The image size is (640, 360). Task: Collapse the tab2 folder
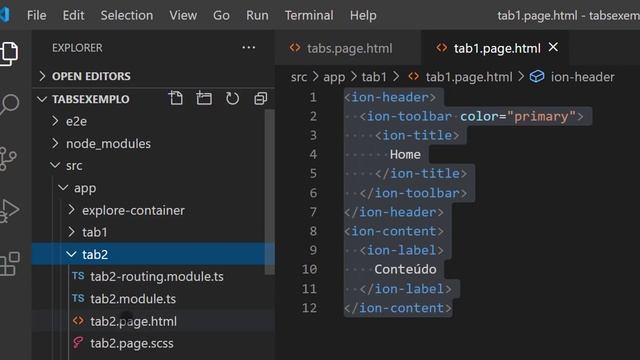[71, 254]
